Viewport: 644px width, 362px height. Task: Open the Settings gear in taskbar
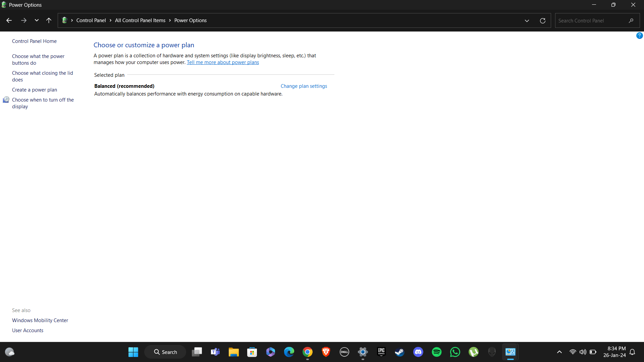point(363,352)
